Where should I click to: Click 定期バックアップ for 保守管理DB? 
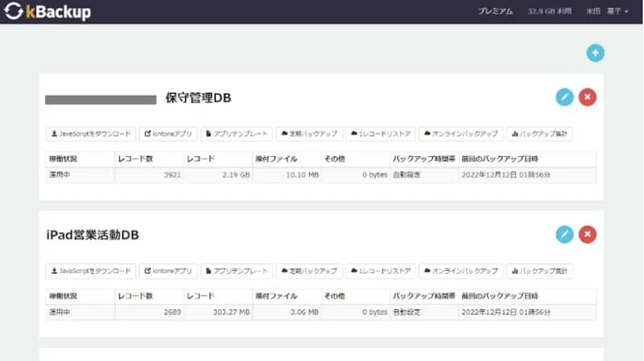[x=309, y=134]
